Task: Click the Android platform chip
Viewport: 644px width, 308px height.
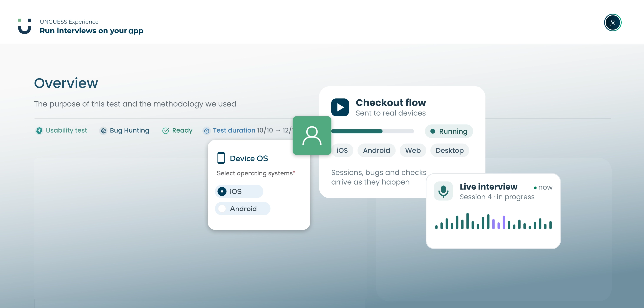Action: pyautogui.click(x=376, y=150)
